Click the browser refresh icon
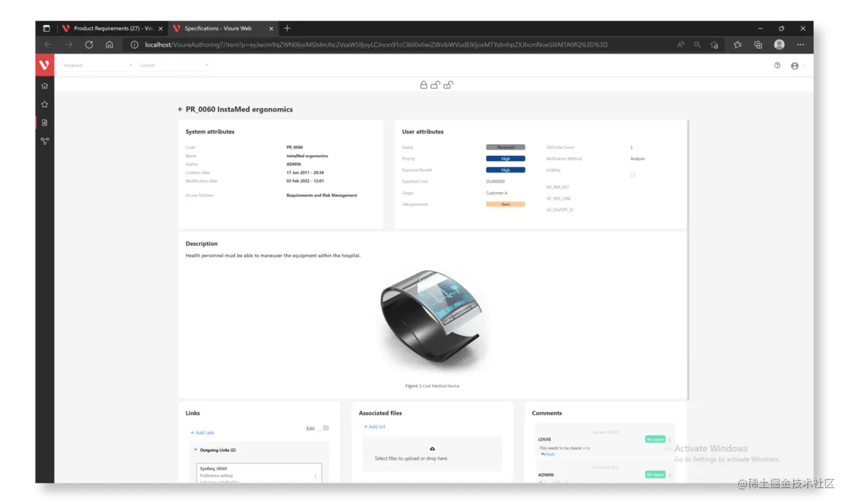Screen dimensions: 849x504 (89, 44)
